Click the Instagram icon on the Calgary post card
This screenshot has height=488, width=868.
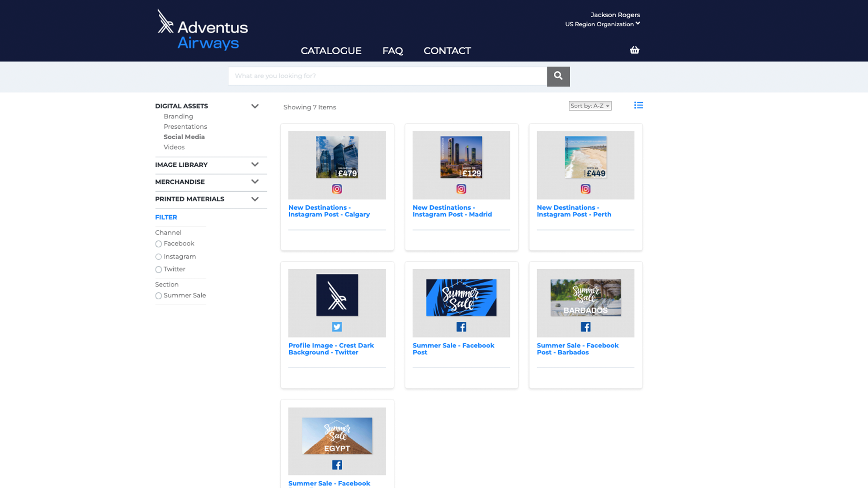pyautogui.click(x=337, y=189)
